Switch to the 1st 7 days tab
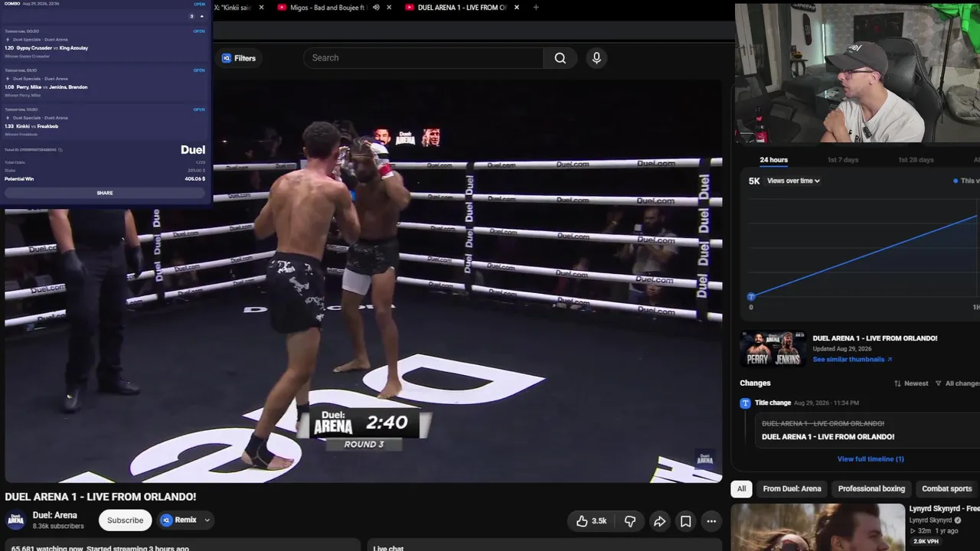 [x=843, y=160]
